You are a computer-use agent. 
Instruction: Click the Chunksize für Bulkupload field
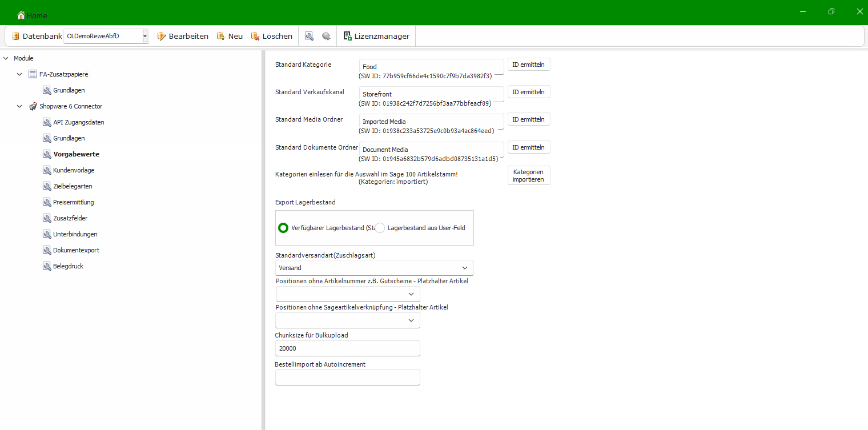[347, 348]
